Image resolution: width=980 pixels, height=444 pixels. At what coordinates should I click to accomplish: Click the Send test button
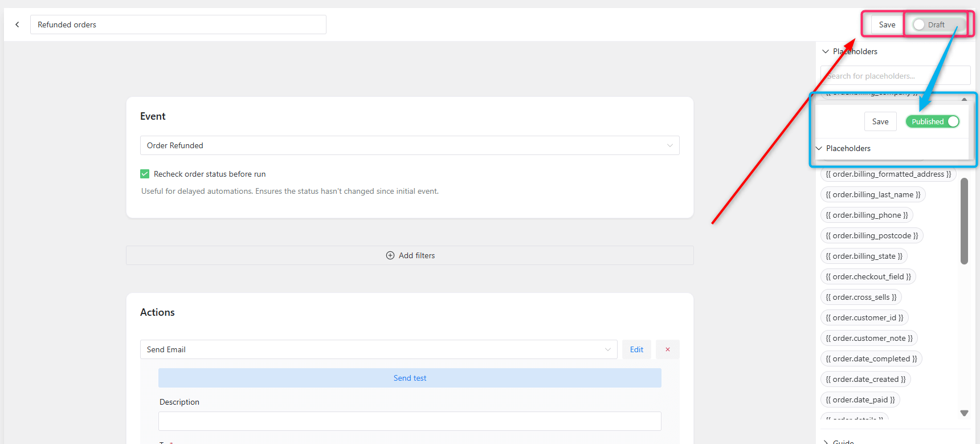410,378
